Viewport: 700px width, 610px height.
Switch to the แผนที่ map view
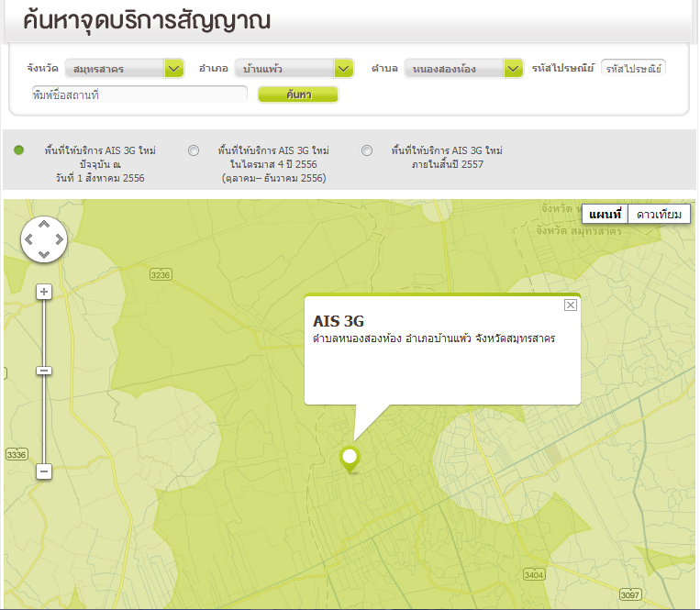(x=605, y=215)
